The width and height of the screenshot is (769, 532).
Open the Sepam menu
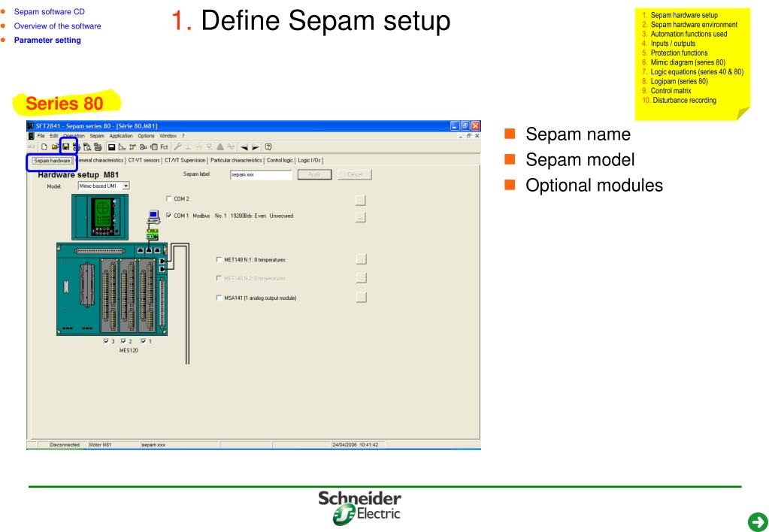[x=97, y=136]
